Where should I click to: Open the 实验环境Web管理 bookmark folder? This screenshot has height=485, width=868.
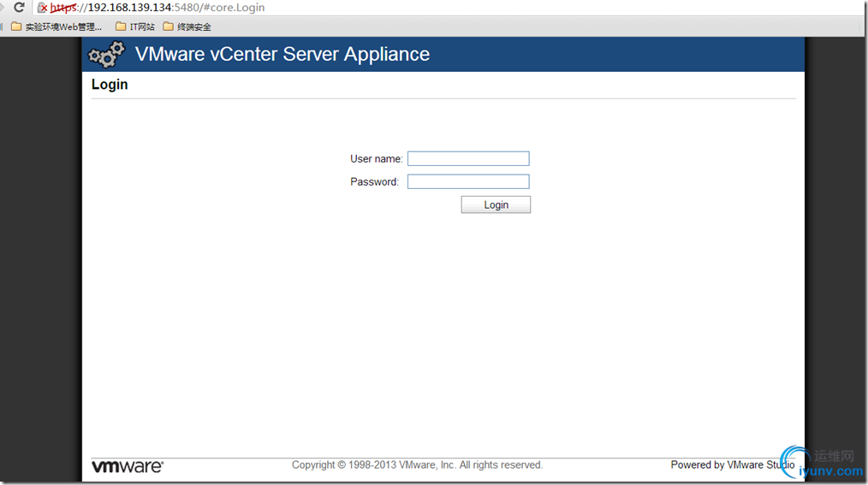tap(56, 27)
